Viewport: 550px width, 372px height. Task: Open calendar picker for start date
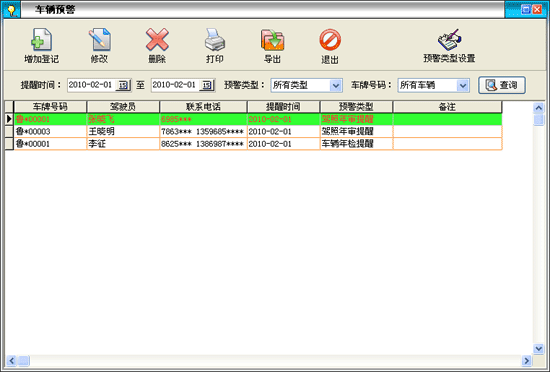tap(123, 85)
